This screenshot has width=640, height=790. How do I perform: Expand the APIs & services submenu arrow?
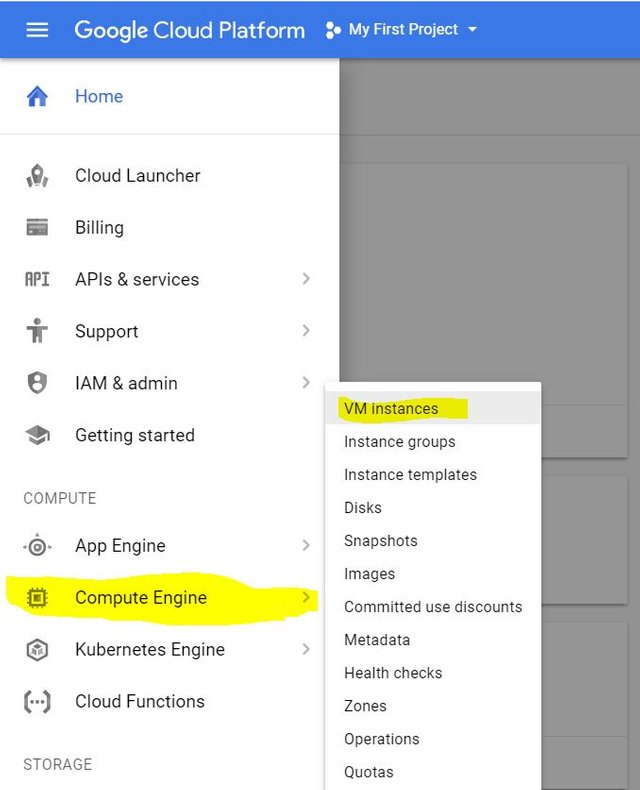[x=306, y=279]
